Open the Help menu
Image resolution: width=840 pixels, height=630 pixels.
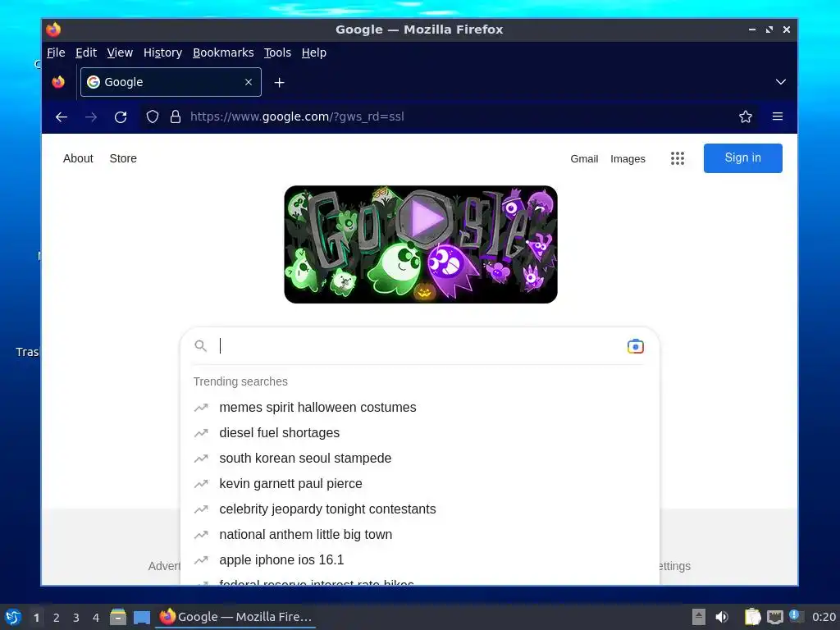pos(313,52)
